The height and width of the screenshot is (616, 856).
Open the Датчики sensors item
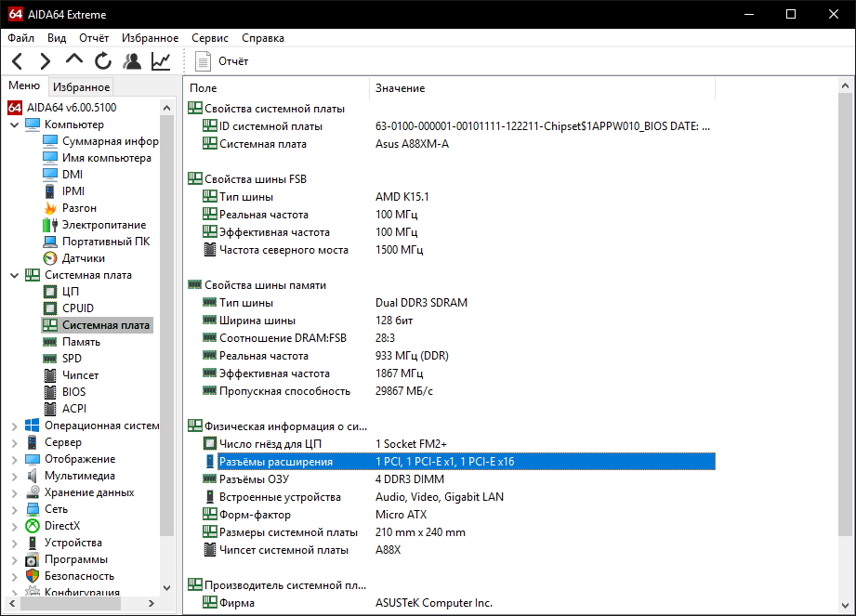coord(83,258)
